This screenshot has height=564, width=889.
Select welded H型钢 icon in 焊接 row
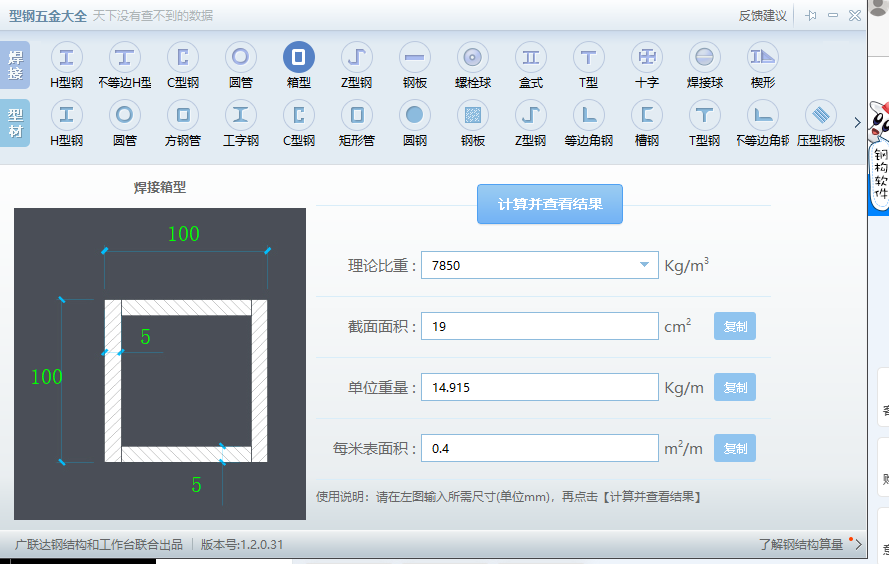(67, 57)
